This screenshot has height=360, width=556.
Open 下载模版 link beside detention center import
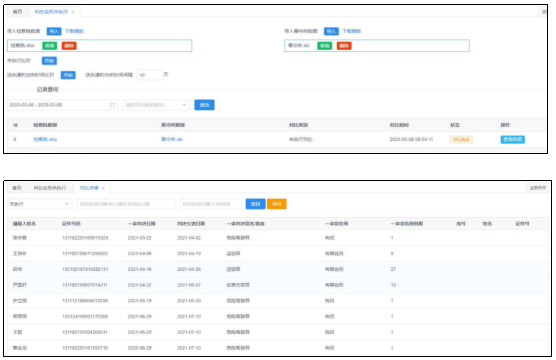(351, 31)
